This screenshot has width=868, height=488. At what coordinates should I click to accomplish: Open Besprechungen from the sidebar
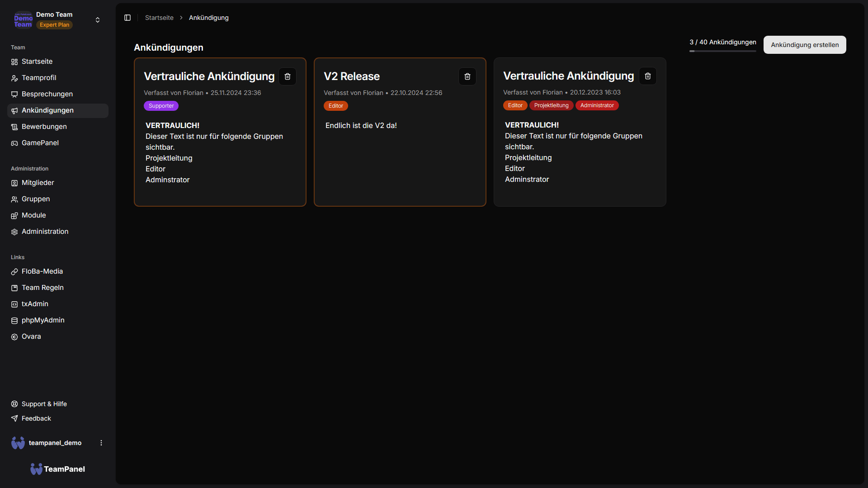(x=58, y=94)
